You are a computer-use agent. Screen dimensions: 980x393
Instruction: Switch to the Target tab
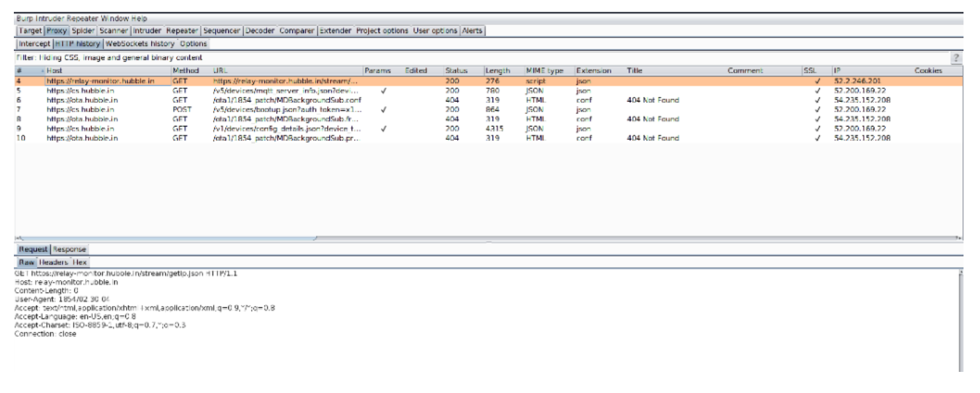(30, 31)
